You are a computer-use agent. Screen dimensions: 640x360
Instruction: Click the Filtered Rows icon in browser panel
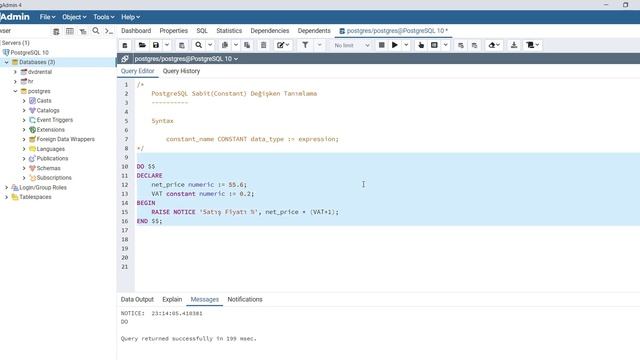[83, 31]
